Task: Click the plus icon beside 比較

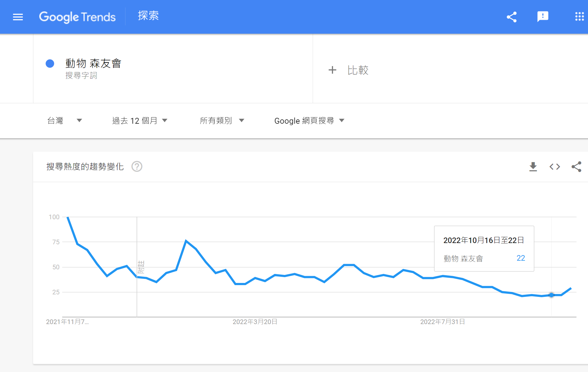Action: pyautogui.click(x=332, y=70)
